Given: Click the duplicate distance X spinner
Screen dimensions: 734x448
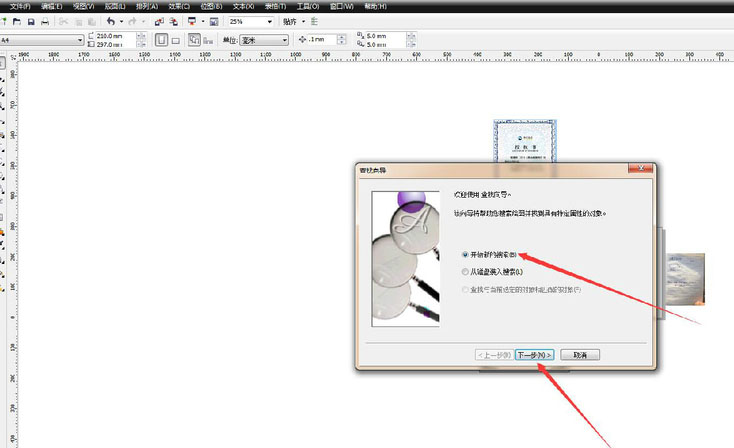Looking at the screenshot, I should tap(411, 36).
